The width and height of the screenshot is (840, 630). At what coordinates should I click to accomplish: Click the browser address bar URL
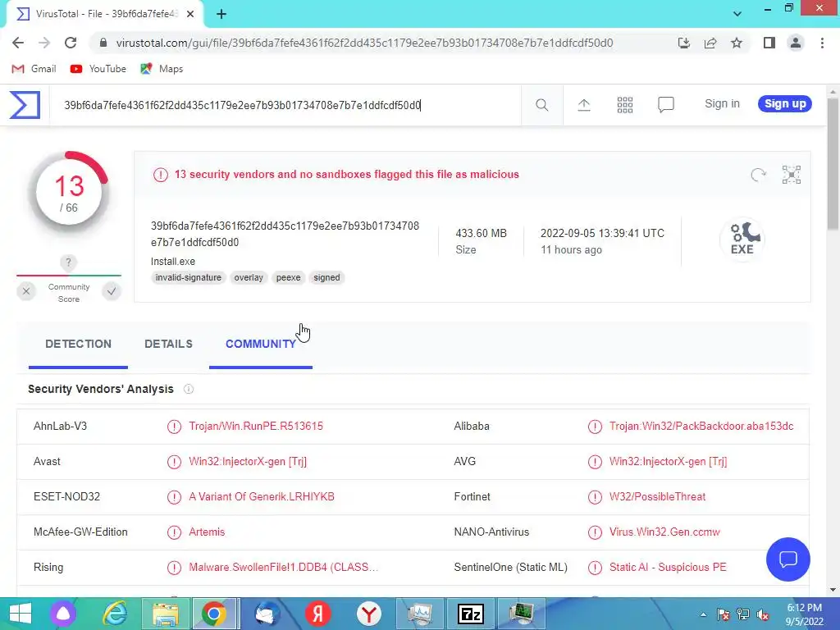coord(364,43)
